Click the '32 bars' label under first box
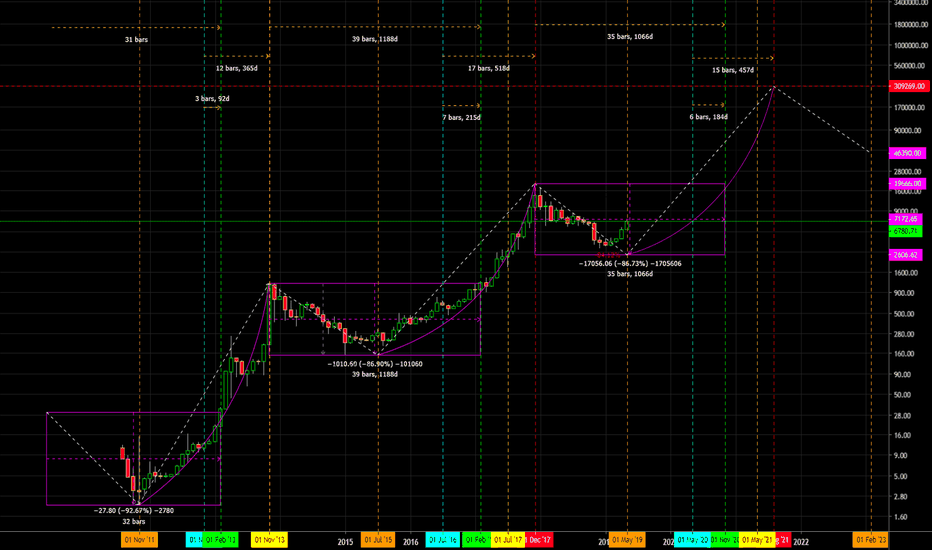 134,521
